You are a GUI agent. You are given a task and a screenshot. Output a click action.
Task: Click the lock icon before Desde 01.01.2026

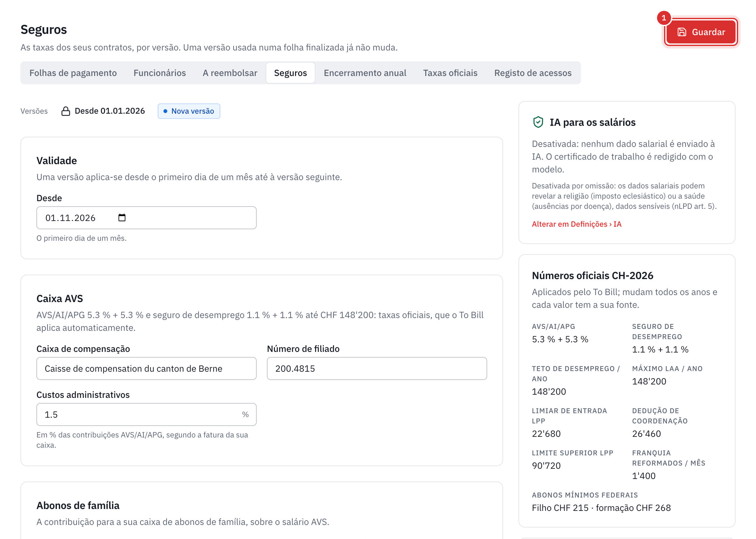pos(66,111)
